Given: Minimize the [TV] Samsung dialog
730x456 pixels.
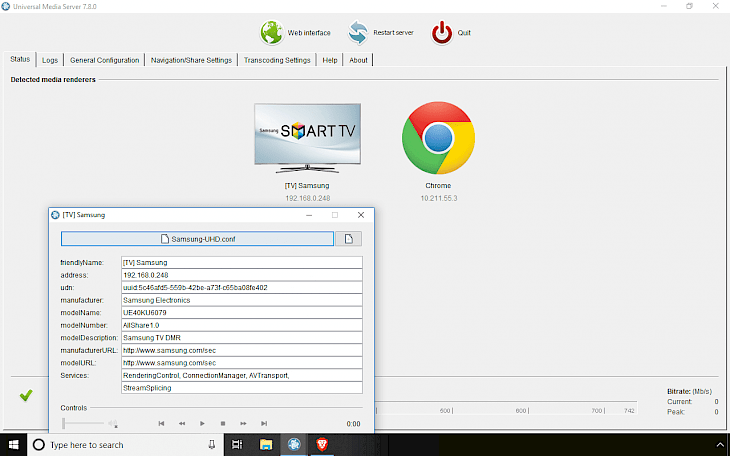Looking at the screenshot, I should (x=309, y=215).
